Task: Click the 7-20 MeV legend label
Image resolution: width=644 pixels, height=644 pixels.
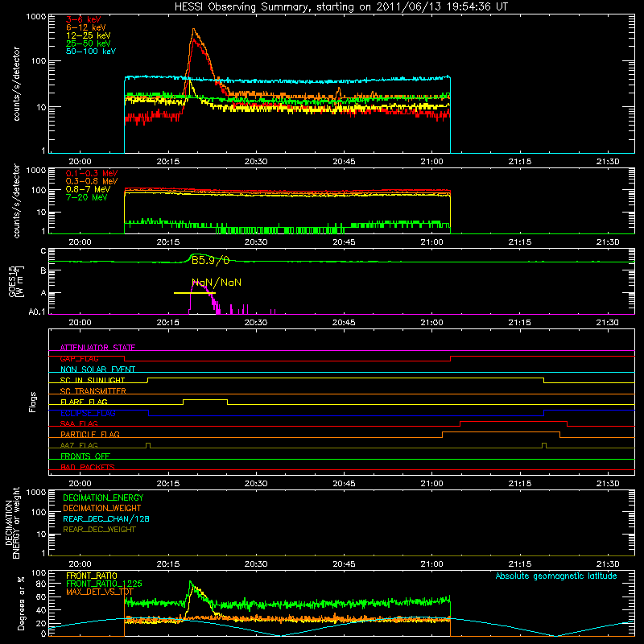Action: coord(87,197)
